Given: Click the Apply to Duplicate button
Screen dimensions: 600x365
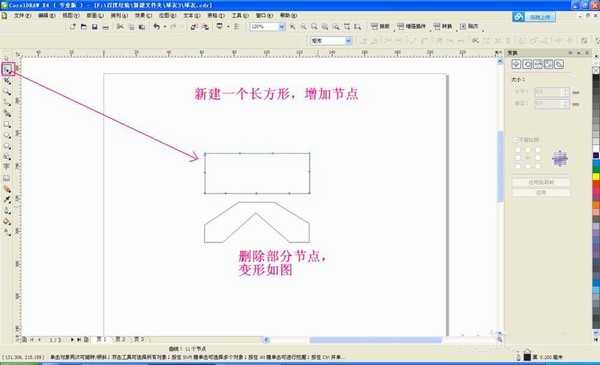Looking at the screenshot, I should [x=541, y=182].
